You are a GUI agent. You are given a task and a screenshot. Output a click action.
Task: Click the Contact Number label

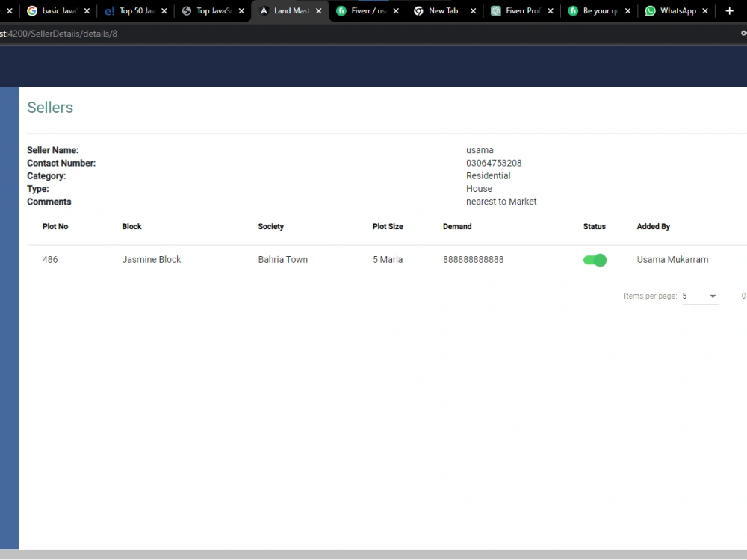(x=61, y=163)
